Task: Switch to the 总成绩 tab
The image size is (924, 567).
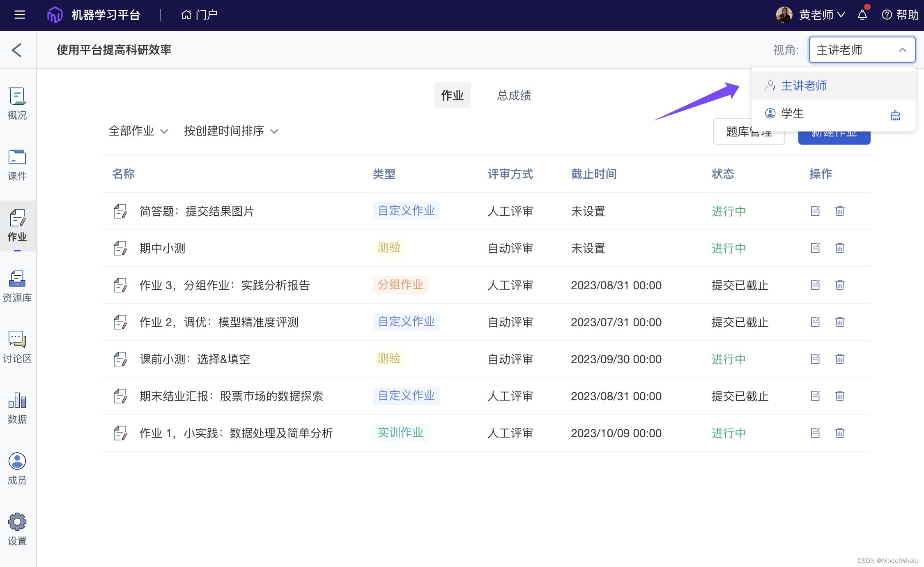Action: click(514, 96)
